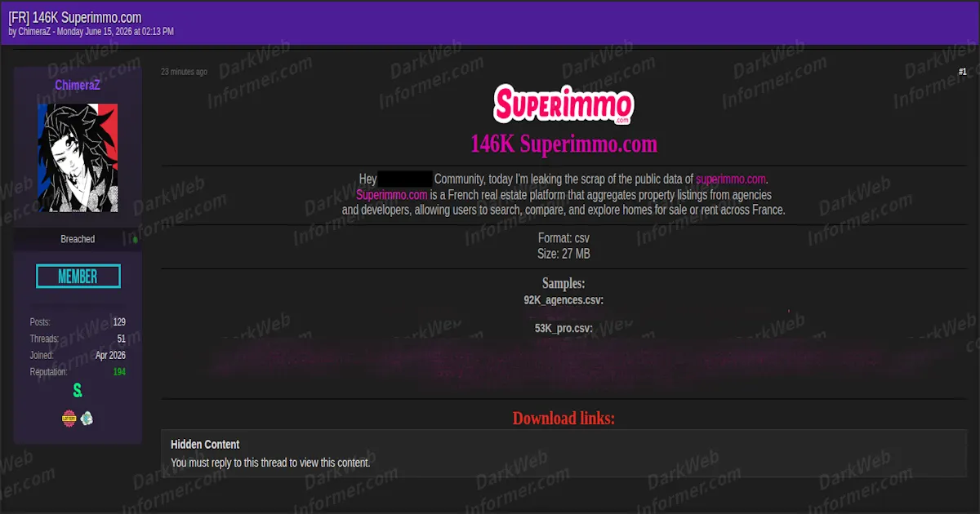Follow the first superimmo.com link in sentence
Screen dimensions: 980x514
731,179
